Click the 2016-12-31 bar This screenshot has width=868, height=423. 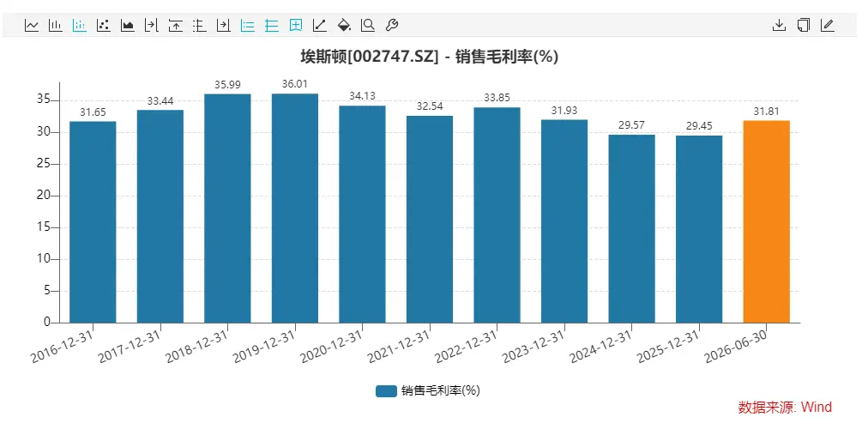pos(93,222)
